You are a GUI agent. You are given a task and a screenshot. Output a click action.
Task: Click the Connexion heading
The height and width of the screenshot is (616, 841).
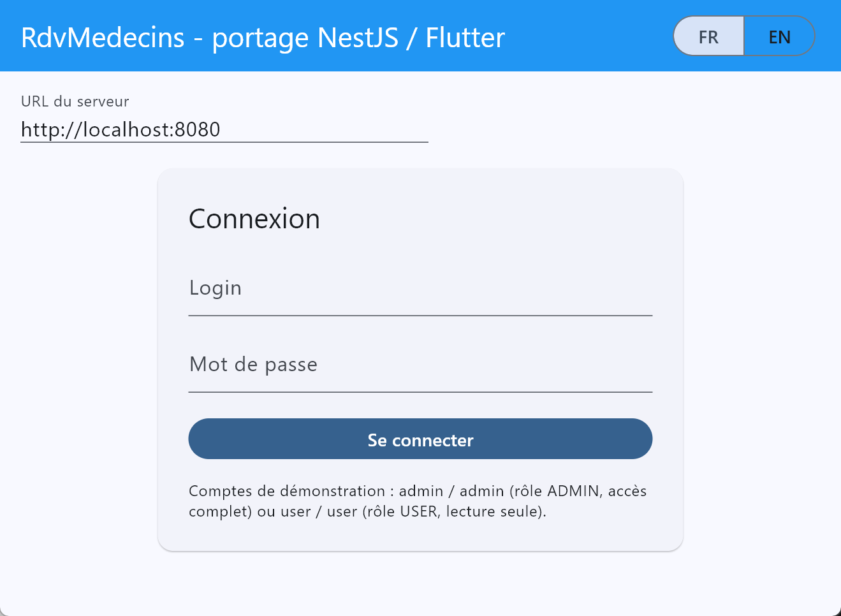click(254, 219)
